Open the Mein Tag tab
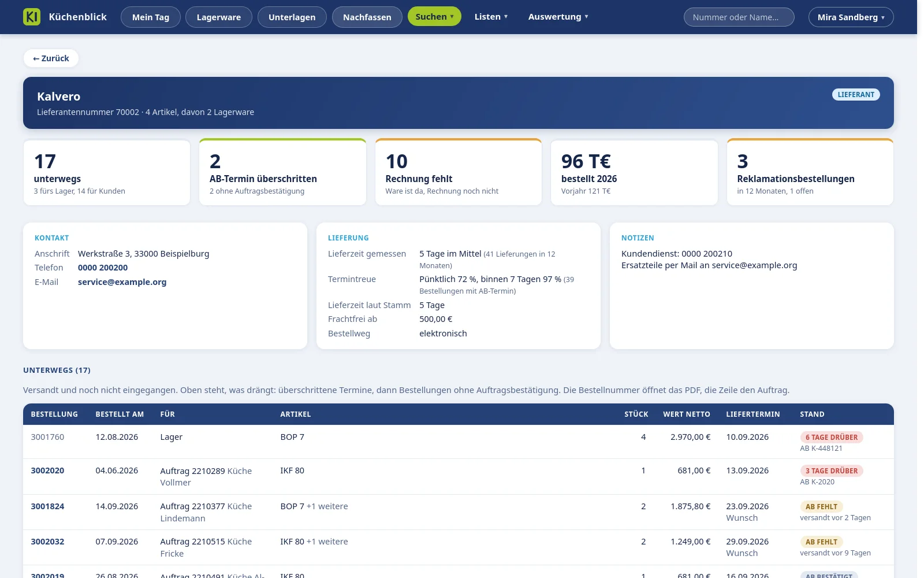The image size is (924, 578). [x=151, y=17]
